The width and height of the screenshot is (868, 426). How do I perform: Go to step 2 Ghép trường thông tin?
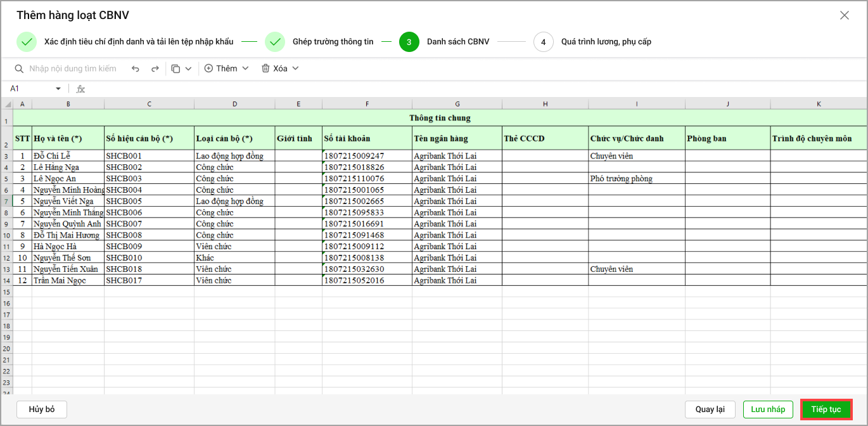[x=275, y=42]
